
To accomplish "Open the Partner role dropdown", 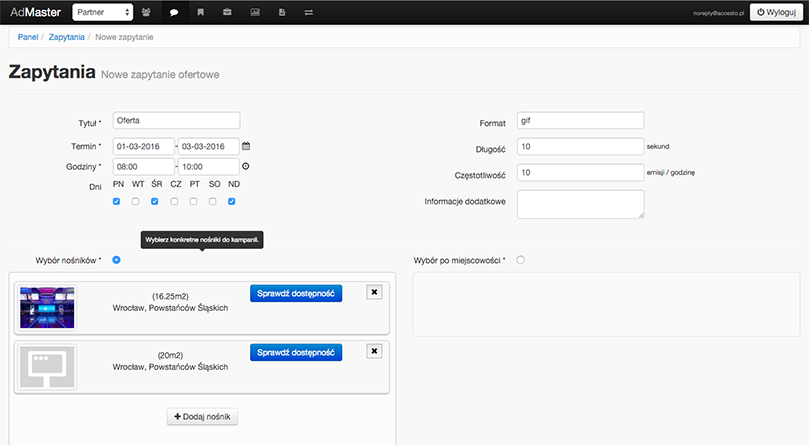I will (x=103, y=12).
